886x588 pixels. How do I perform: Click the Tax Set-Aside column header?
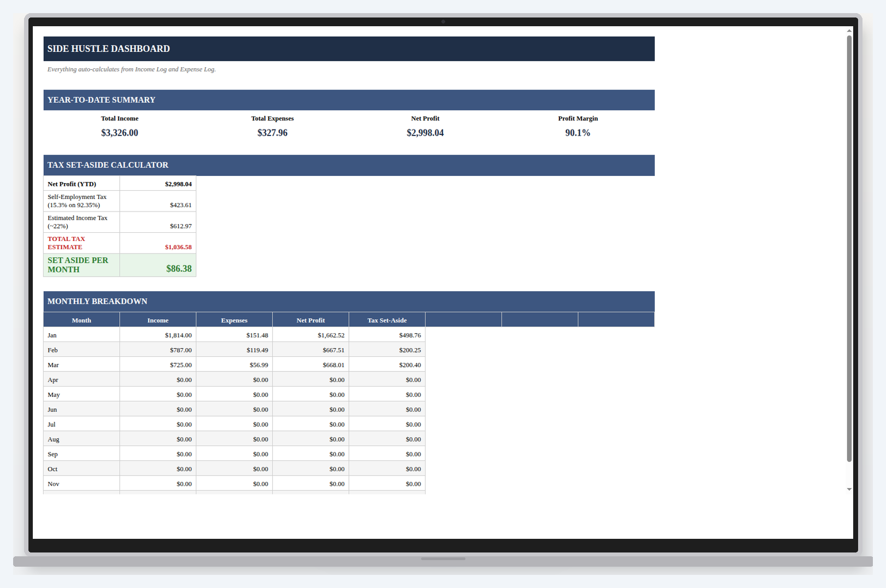pyautogui.click(x=387, y=320)
